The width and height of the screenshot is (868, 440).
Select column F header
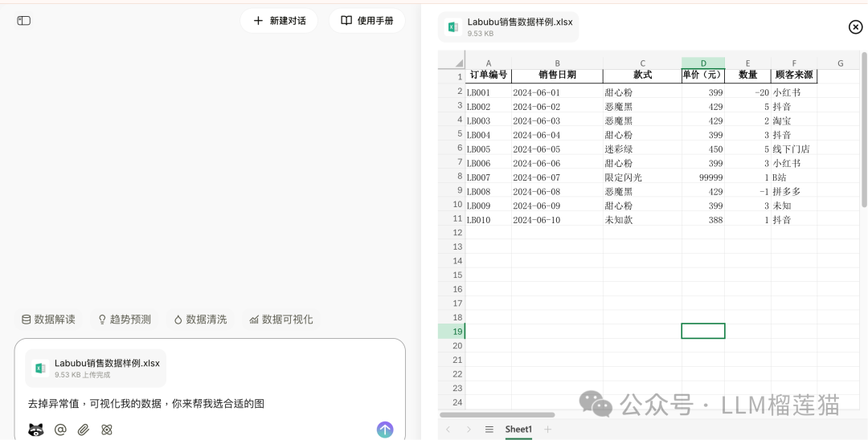tap(794, 63)
